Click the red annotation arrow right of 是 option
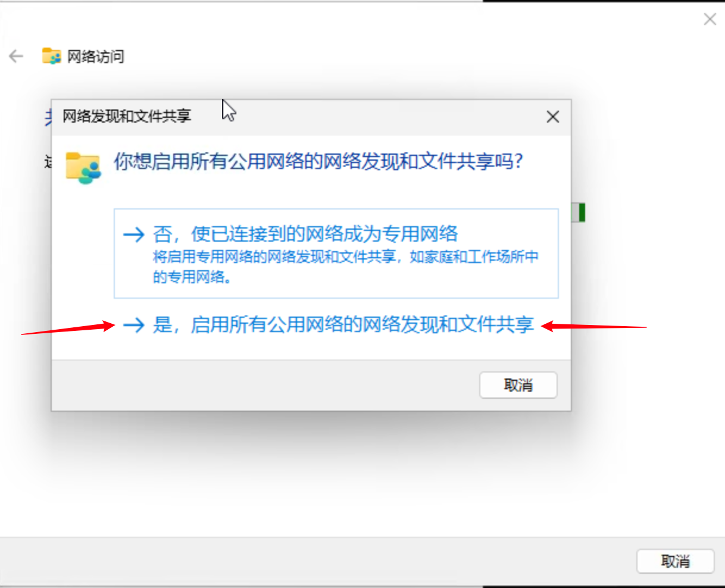Screen dimensions: 725x588 point(593,326)
